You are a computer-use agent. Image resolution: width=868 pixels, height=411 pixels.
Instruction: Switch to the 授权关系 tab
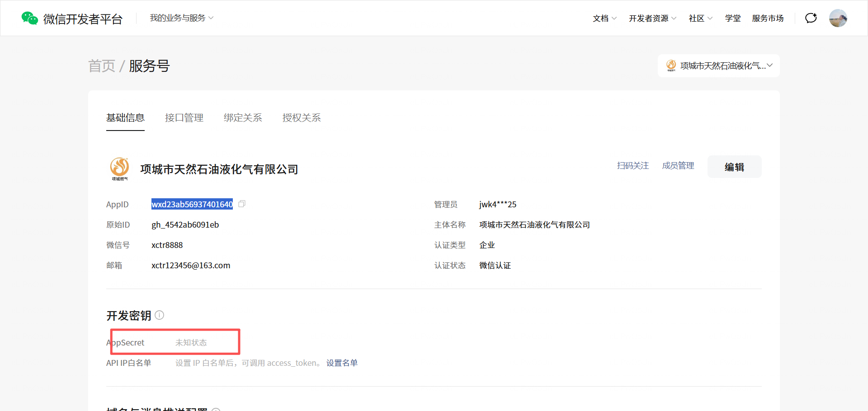click(302, 118)
